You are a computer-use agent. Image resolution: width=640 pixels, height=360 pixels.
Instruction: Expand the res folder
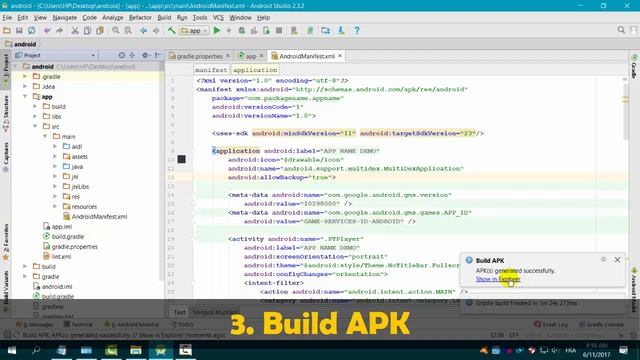(x=55, y=196)
